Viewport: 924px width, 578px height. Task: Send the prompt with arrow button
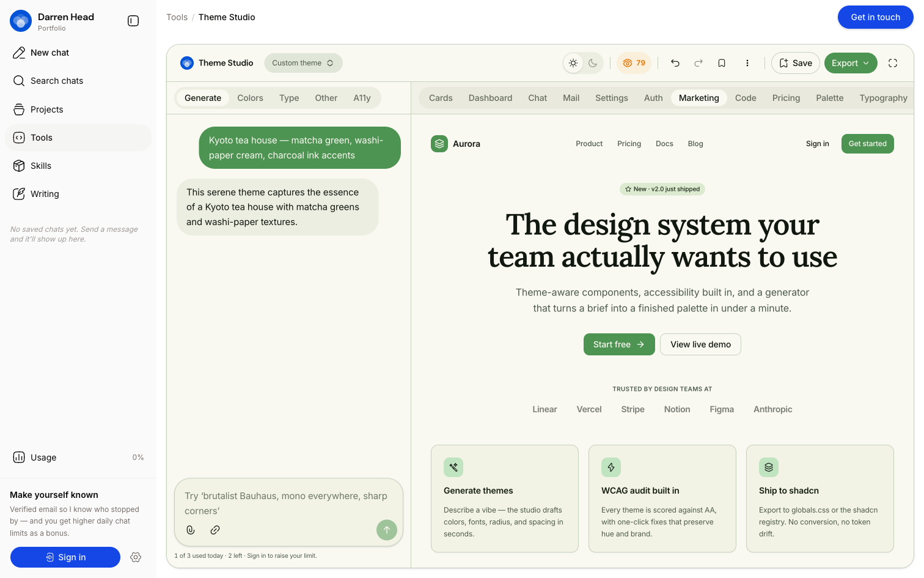click(387, 530)
